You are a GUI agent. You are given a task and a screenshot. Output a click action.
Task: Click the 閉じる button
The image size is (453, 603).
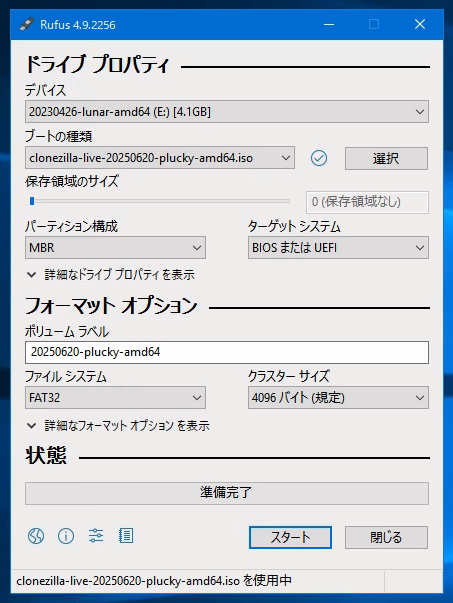[386, 537]
